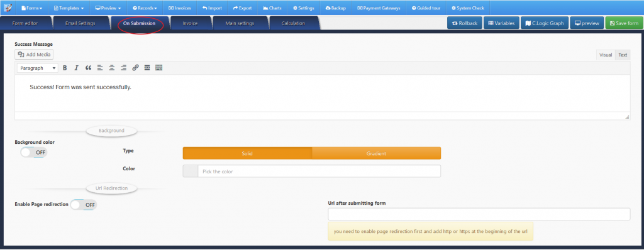Open the Templates dropdown menu
The width and height of the screenshot is (644, 250).
(x=69, y=8)
